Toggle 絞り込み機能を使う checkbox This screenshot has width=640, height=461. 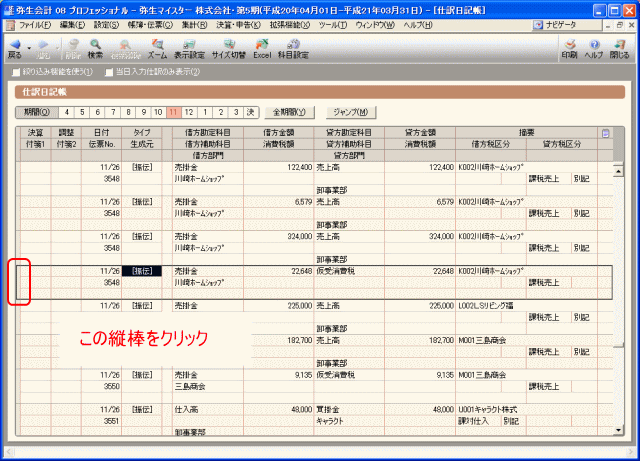(16, 72)
